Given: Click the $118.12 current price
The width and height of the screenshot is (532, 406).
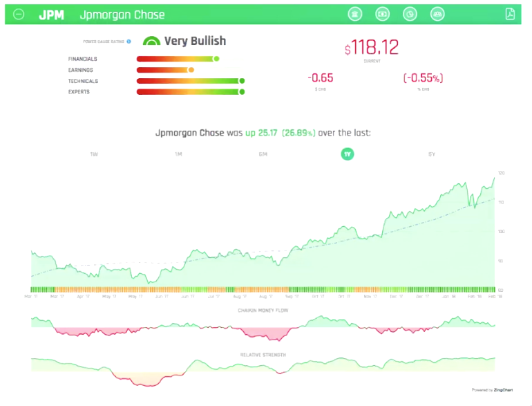Looking at the screenshot, I should point(372,47).
